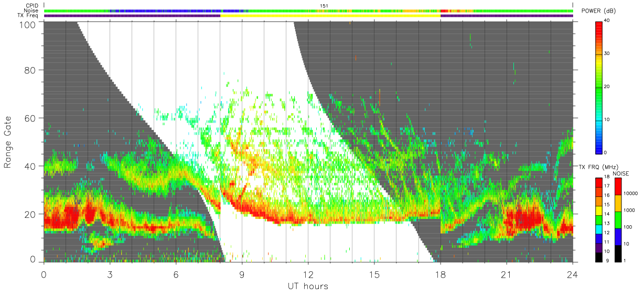The image size is (644, 297).
Task: Click the CPID value "151"
Action: click(324, 6)
